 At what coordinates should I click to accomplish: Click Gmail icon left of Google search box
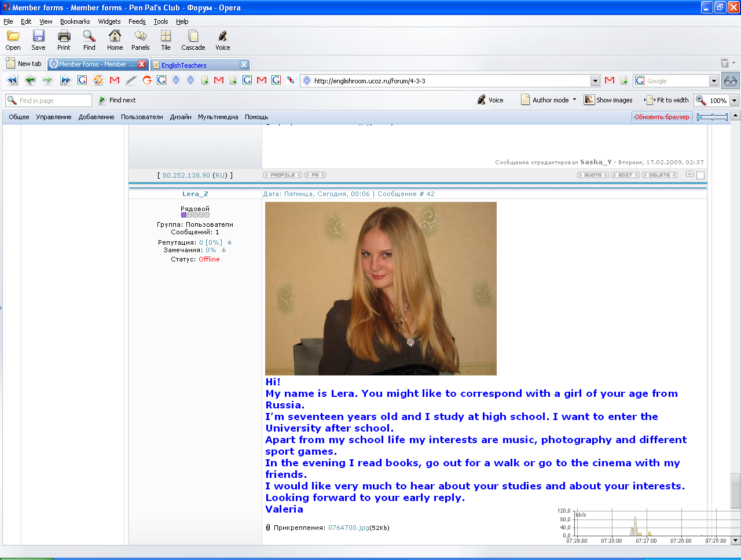coord(610,80)
